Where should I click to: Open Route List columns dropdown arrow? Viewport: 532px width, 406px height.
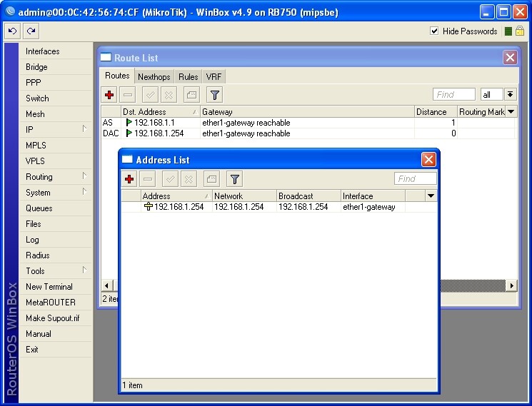tap(511, 112)
